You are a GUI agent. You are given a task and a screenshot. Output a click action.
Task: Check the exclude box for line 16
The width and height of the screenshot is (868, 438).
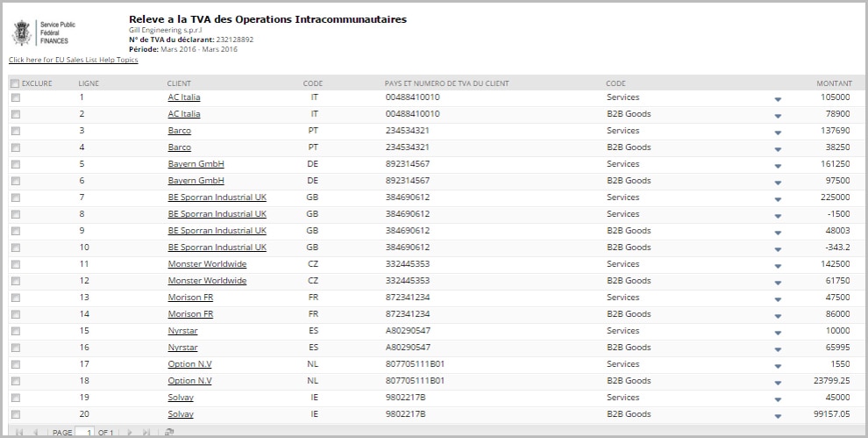16,348
